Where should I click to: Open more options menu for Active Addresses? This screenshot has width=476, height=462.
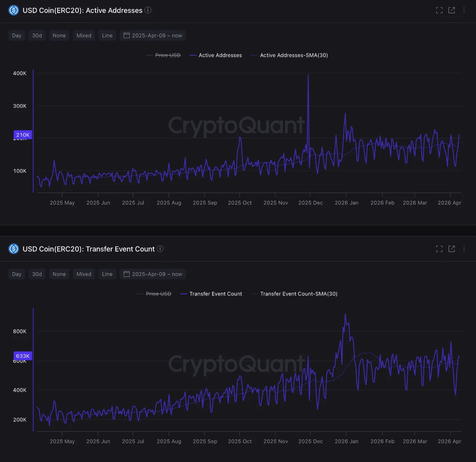[464, 10]
